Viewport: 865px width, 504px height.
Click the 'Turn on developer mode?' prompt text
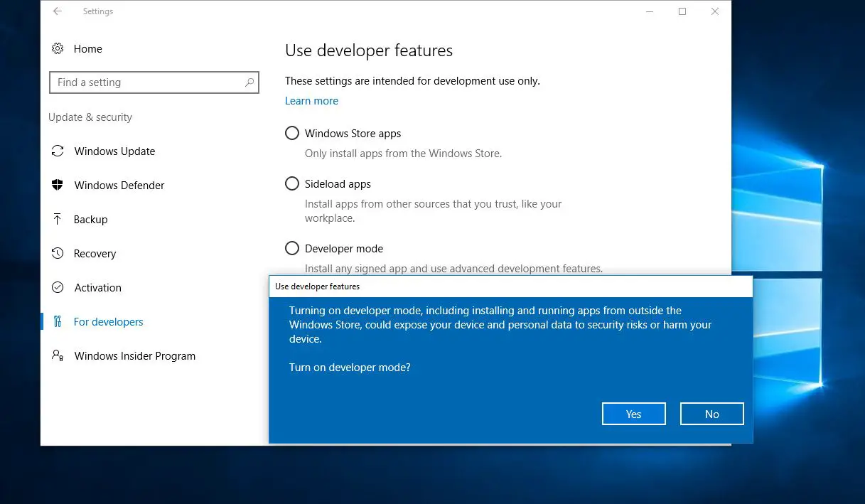click(350, 368)
